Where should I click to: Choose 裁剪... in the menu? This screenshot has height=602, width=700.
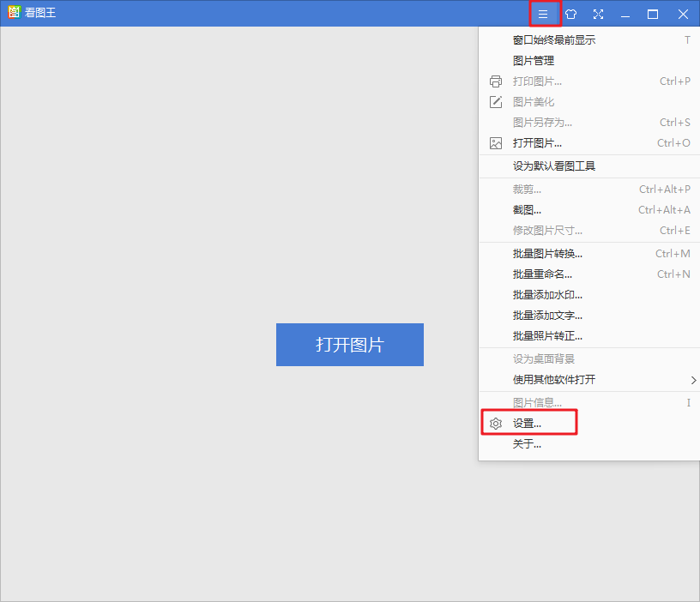pyautogui.click(x=589, y=190)
